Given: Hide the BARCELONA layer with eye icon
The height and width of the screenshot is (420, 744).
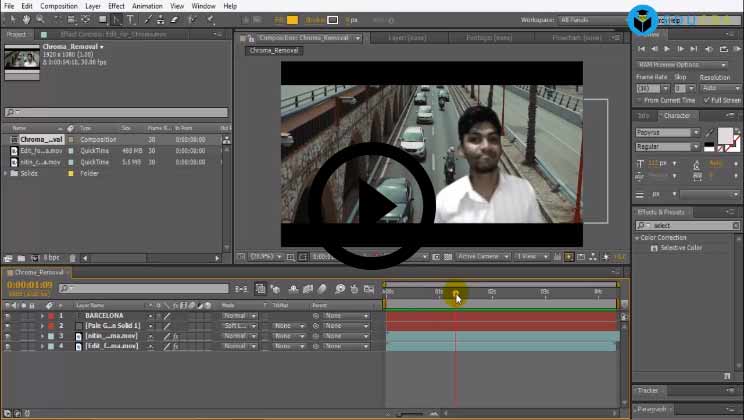Looking at the screenshot, I should coord(8,315).
